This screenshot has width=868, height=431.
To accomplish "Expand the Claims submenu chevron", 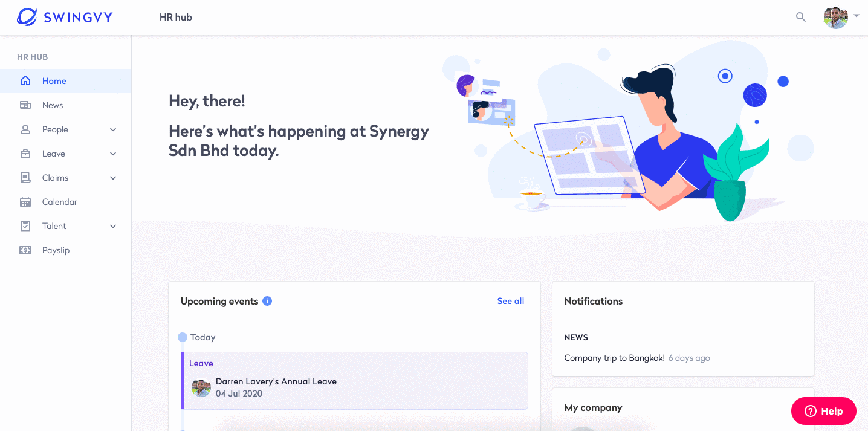I will click(113, 178).
